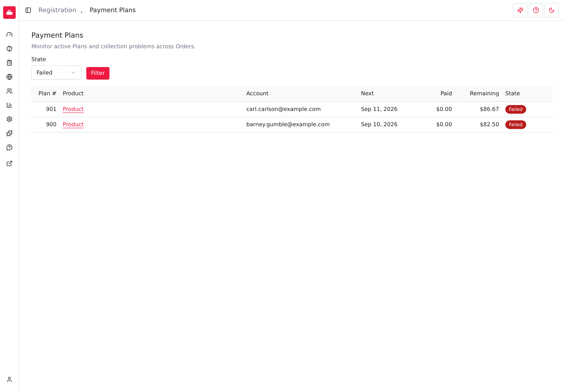Click the Payment Plans breadcrumb text
This screenshot has height=392, width=565.
113,10
